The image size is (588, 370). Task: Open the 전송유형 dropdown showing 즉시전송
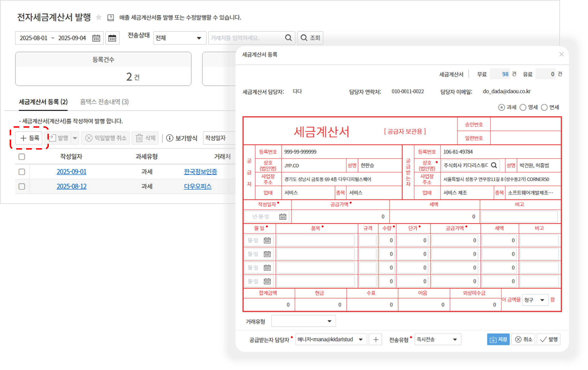coord(437,339)
